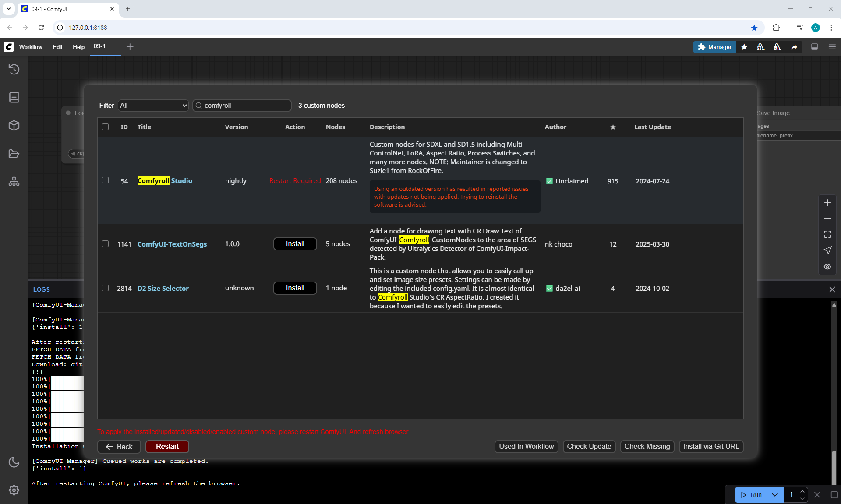Open Chrome tab search dropdown
841x504 pixels.
pyautogui.click(x=8, y=9)
